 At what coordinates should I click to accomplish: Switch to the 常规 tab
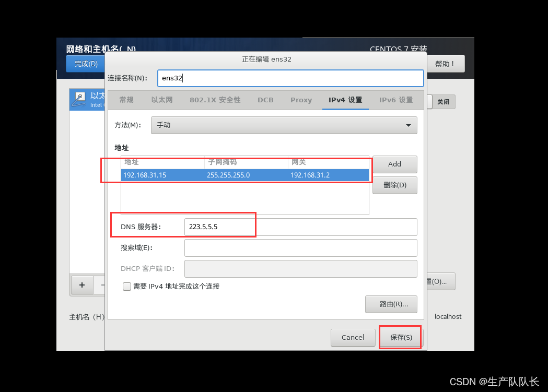click(126, 100)
